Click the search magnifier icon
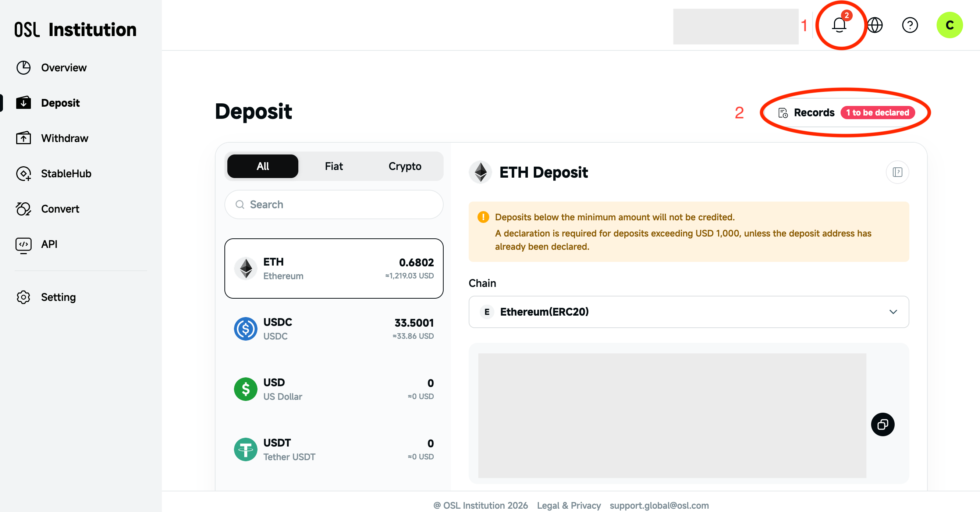Viewport: 980px width, 512px height. [240, 205]
